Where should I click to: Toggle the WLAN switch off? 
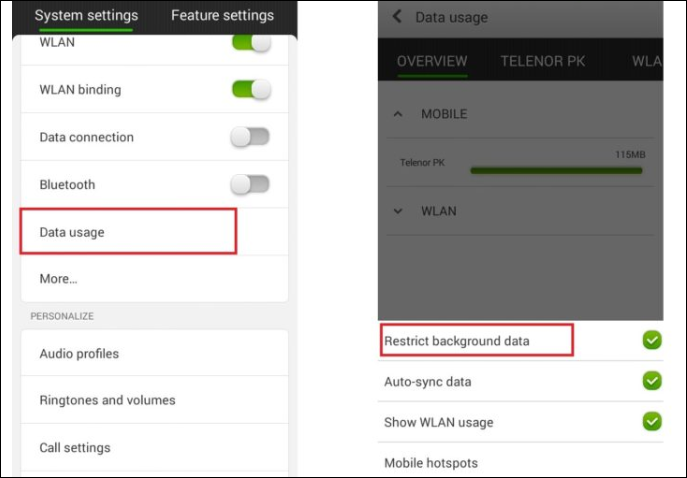point(251,43)
